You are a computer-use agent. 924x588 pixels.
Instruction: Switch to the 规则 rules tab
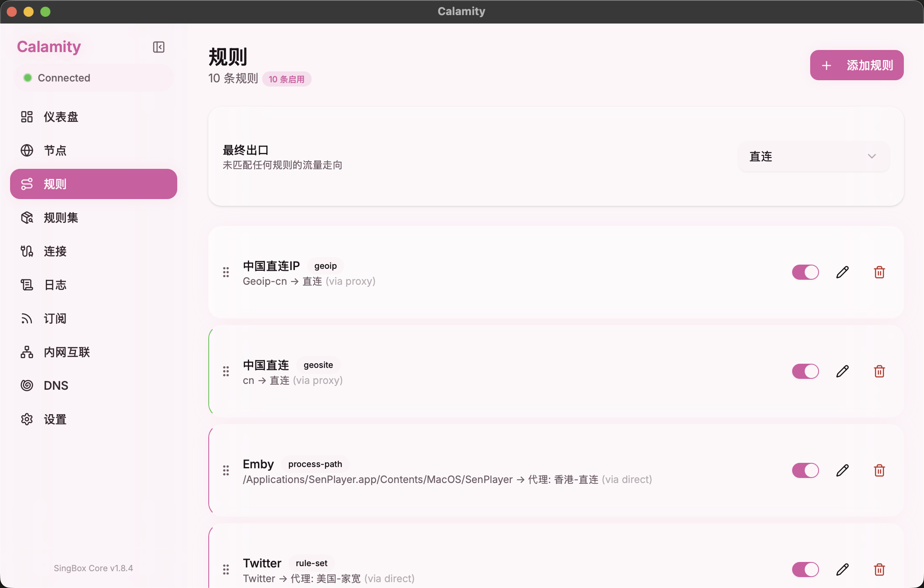54,184
